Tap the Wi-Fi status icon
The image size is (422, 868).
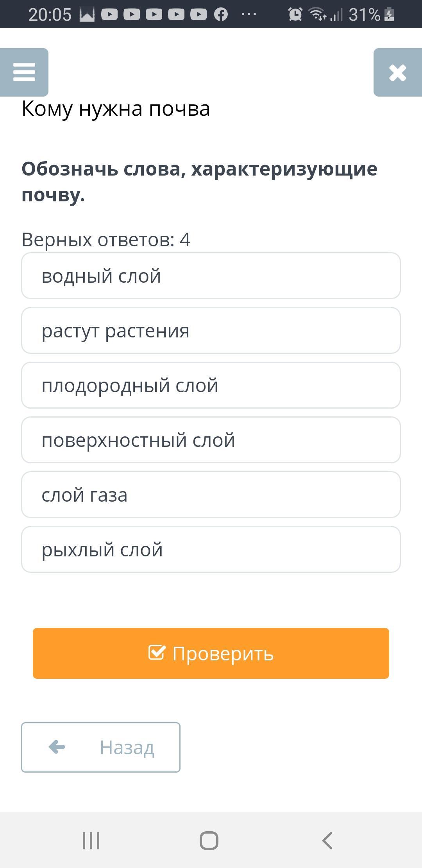pyautogui.click(x=317, y=15)
